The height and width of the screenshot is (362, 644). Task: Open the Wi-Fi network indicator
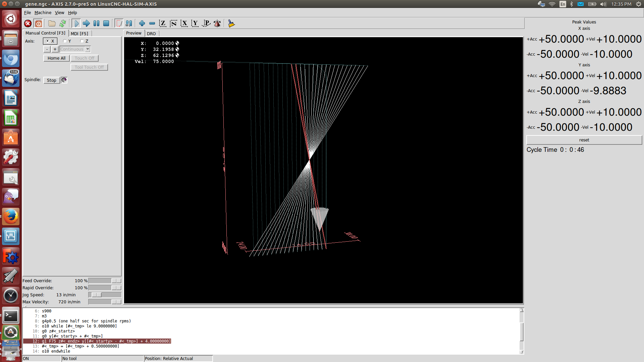click(552, 4)
